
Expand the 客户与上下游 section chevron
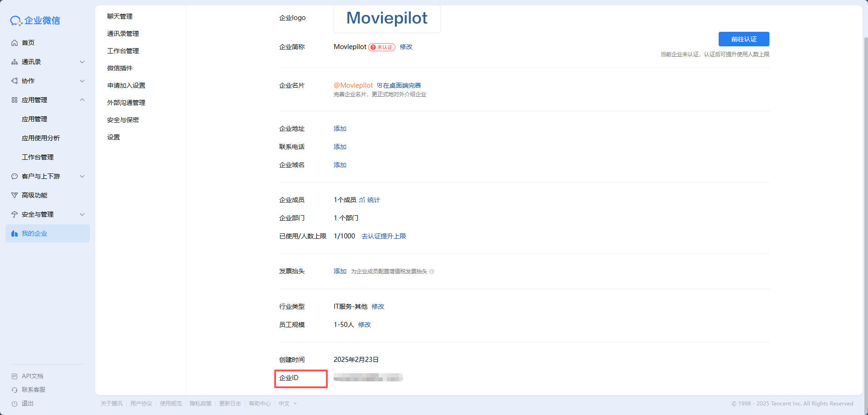82,176
